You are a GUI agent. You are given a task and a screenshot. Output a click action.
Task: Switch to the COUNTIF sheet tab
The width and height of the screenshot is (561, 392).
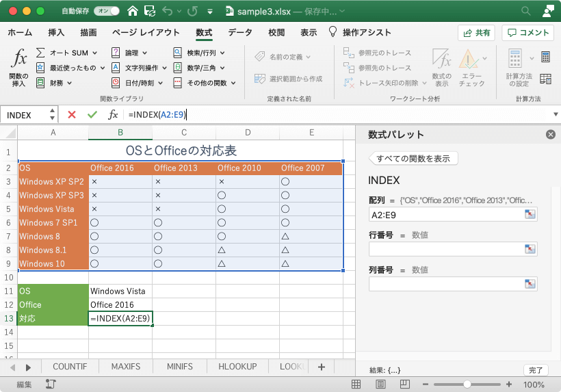[x=70, y=367]
